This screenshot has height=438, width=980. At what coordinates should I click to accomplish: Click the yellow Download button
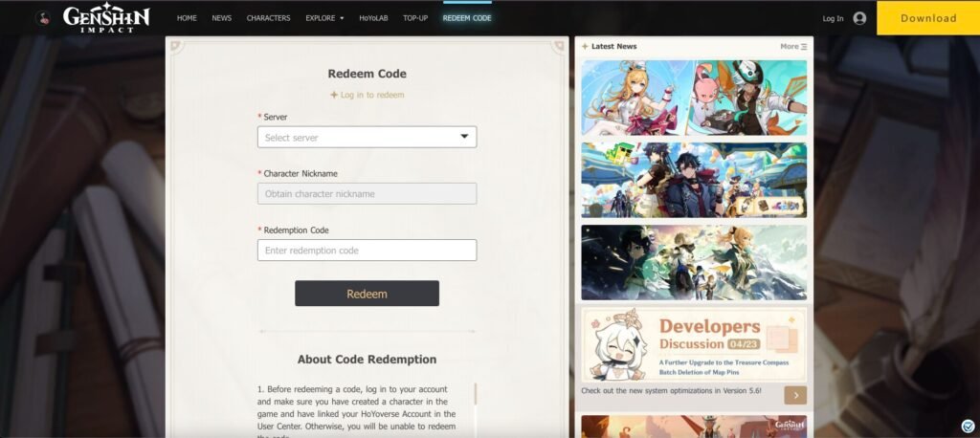928,18
